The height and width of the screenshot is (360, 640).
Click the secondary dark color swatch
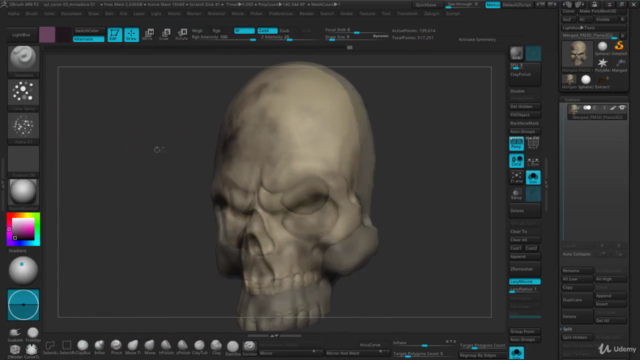click(x=63, y=34)
